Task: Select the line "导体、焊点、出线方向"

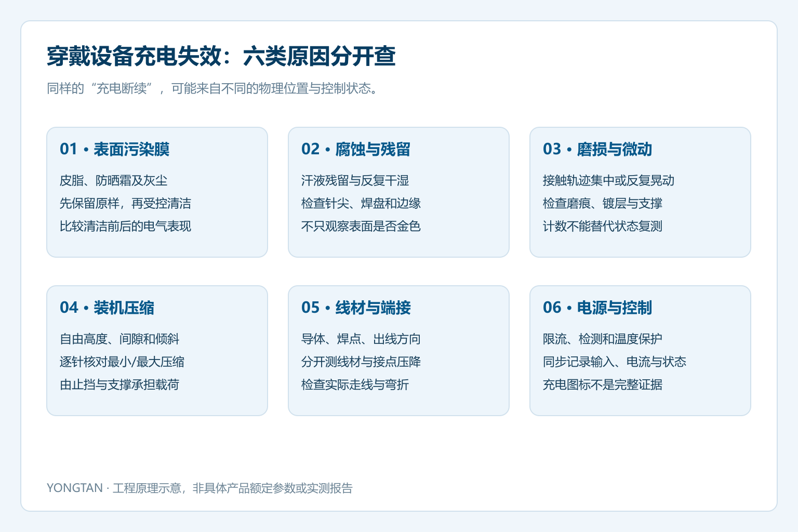Action: (361, 339)
